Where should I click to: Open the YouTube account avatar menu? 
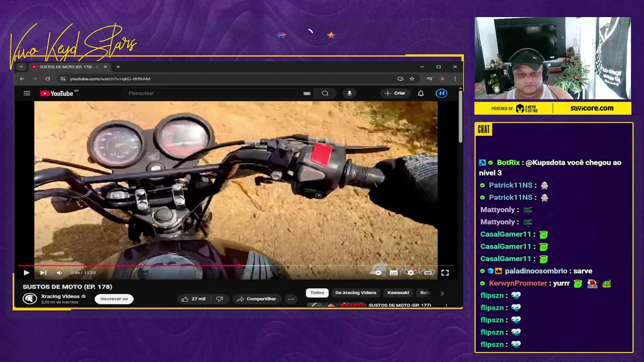coord(441,93)
